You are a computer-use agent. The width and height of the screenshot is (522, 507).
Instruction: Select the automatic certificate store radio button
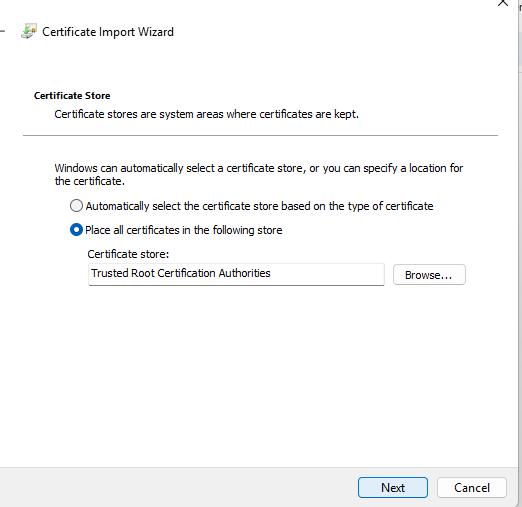[76, 206]
